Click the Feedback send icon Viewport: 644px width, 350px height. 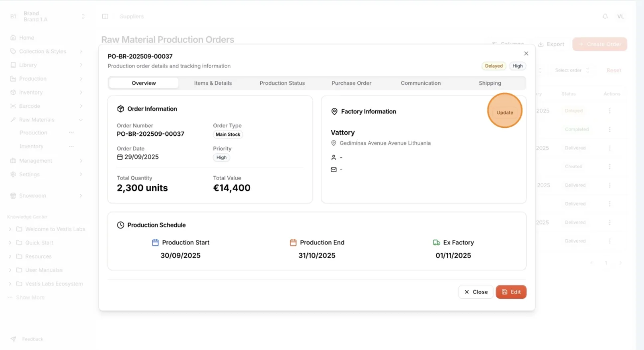(13, 339)
